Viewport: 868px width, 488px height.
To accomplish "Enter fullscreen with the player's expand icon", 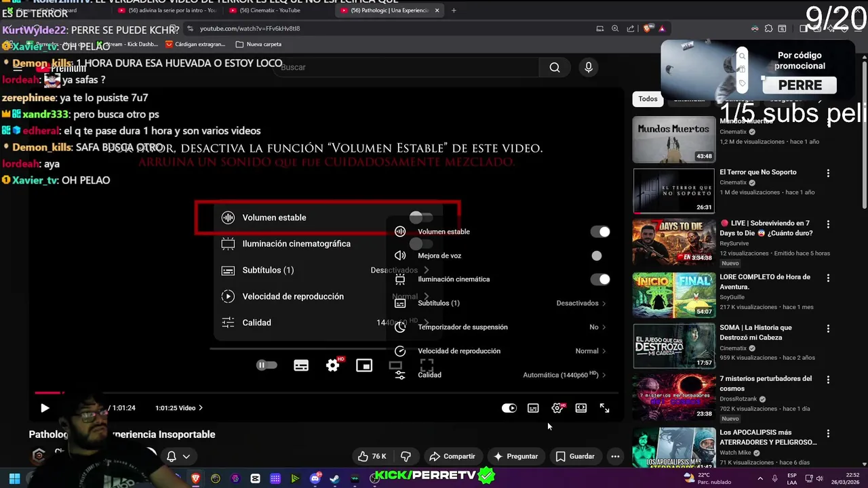I will point(605,408).
